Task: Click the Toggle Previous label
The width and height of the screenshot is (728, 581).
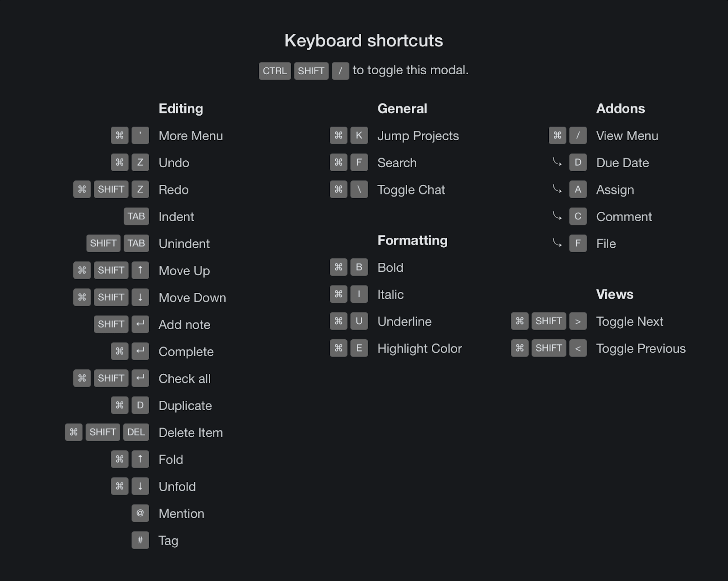Action: click(x=641, y=348)
